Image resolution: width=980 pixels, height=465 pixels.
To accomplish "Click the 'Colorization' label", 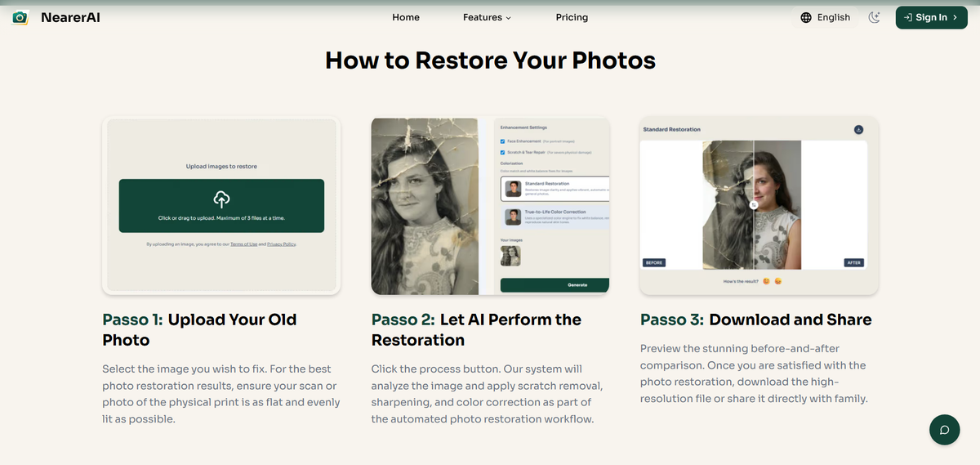I will 511,163.
